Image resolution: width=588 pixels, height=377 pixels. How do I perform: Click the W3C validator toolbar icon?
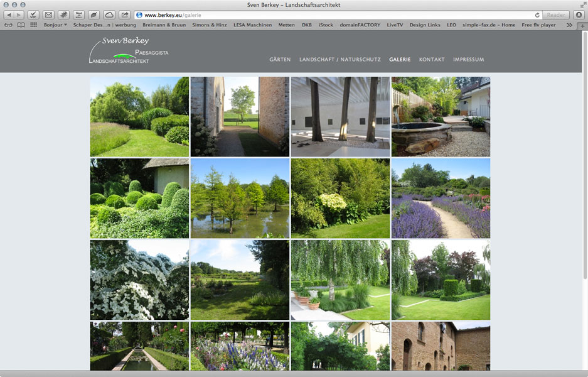pos(33,15)
